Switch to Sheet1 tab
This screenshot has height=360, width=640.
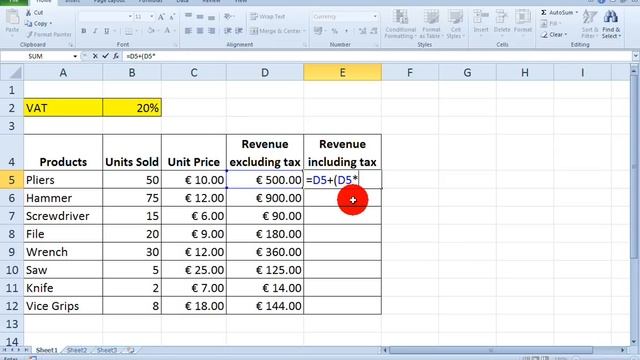[x=47, y=350]
